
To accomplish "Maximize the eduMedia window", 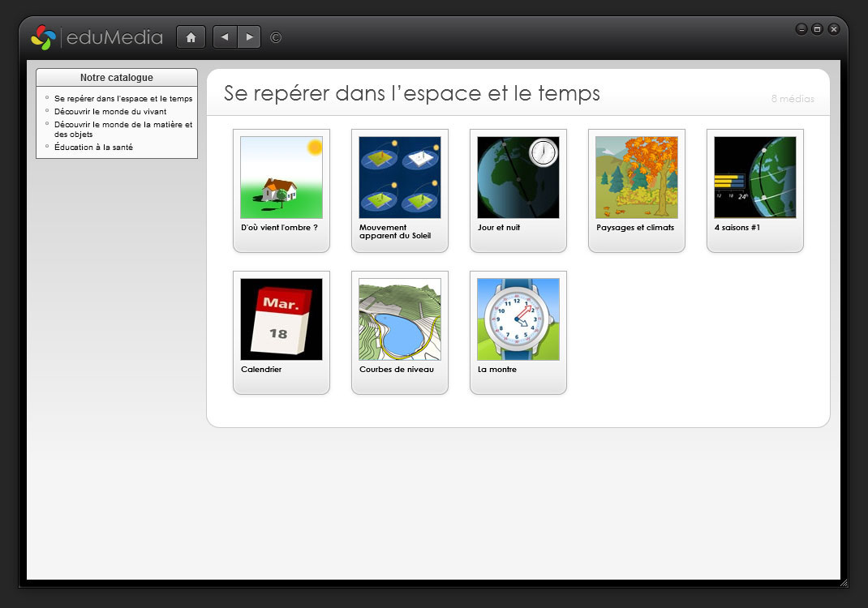I will (x=817, y=29).
